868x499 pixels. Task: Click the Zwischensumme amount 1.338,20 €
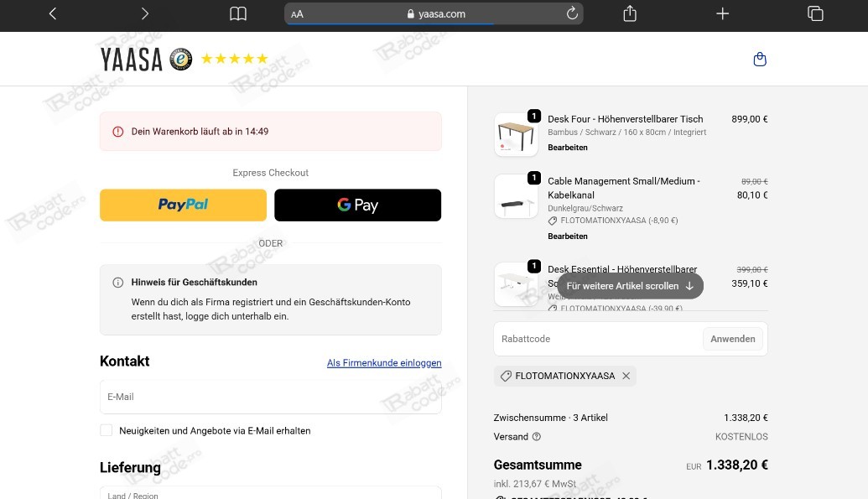746,418
